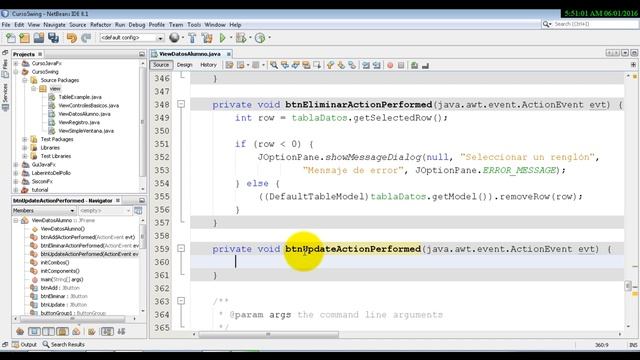Click the Debug Project toolbar icon
This screenshot has width=640, height=360.
click(x=241, y=38)
